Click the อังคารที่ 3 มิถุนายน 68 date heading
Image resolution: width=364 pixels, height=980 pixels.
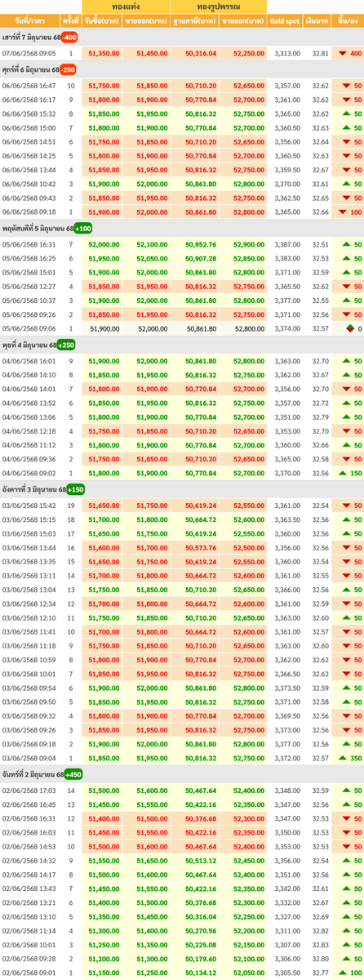click(x=33, y=489)
